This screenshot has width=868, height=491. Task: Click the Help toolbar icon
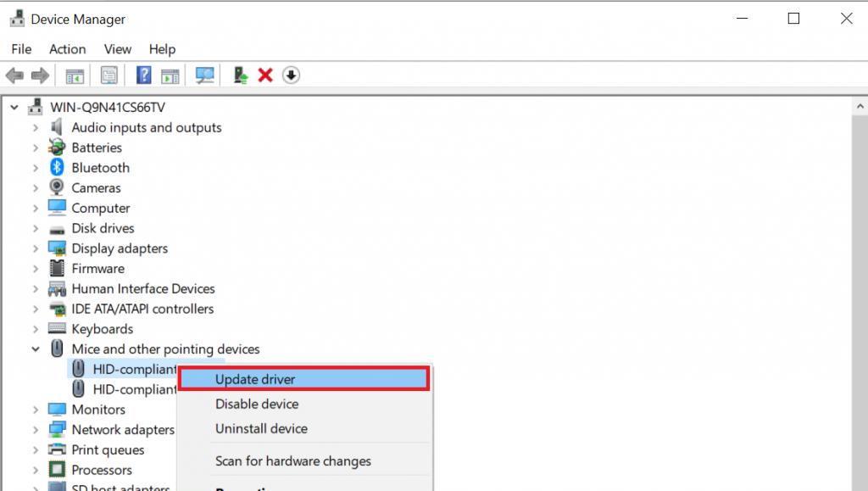coord(143,75)
